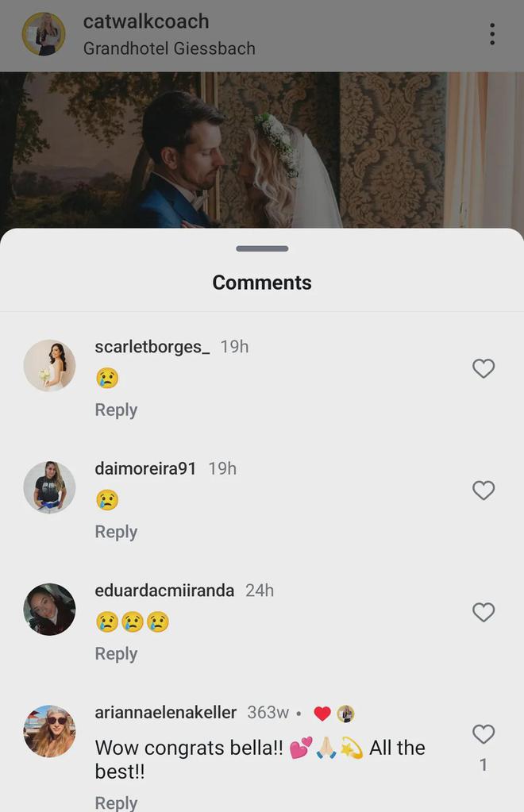
Task: Tap the wedding photo behind comments
Action: 262,151
